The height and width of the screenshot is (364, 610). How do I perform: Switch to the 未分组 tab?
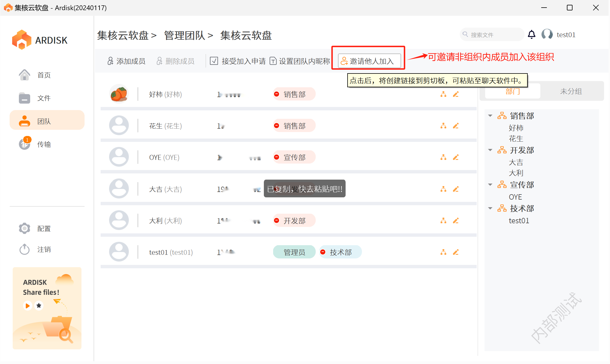click(571, 91)
